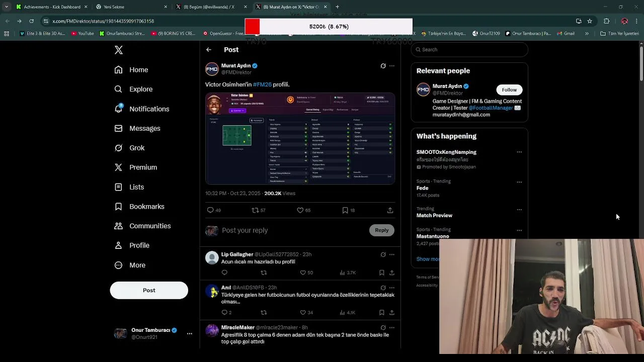The height and width of the screenshot is (362, 644).
Task: Open the X logo home link
Action: (x=119, y=50)
